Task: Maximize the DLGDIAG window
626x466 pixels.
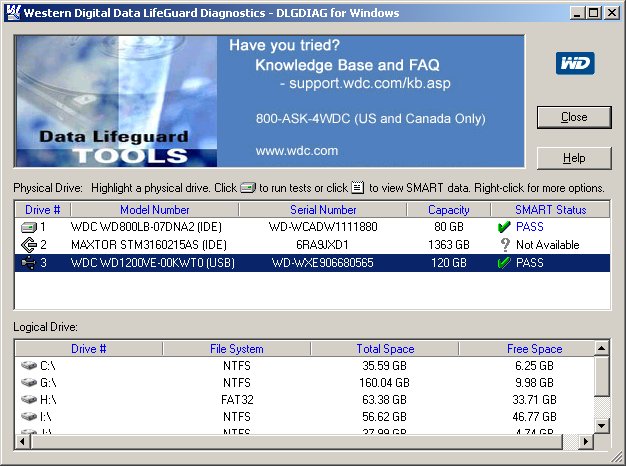Action: (x=594, y=13)
